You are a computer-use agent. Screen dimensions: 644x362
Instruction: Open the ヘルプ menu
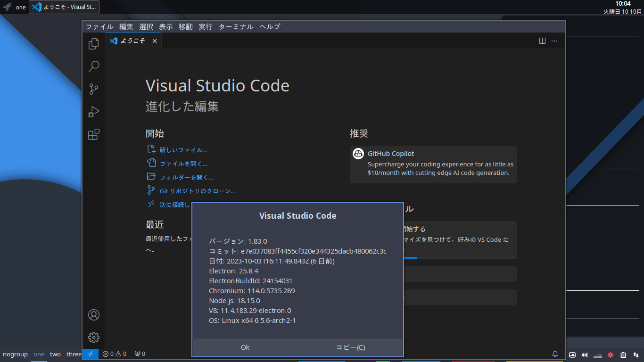[270, 27]
